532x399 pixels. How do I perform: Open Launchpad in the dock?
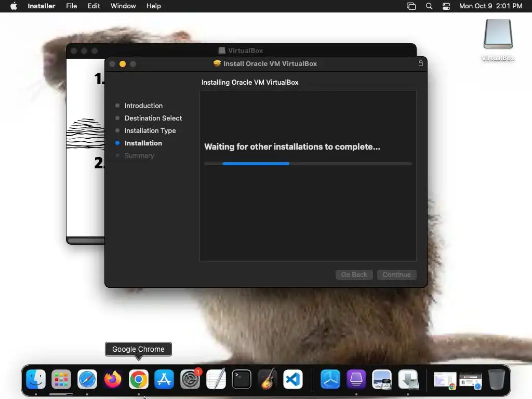click(61, 379)
